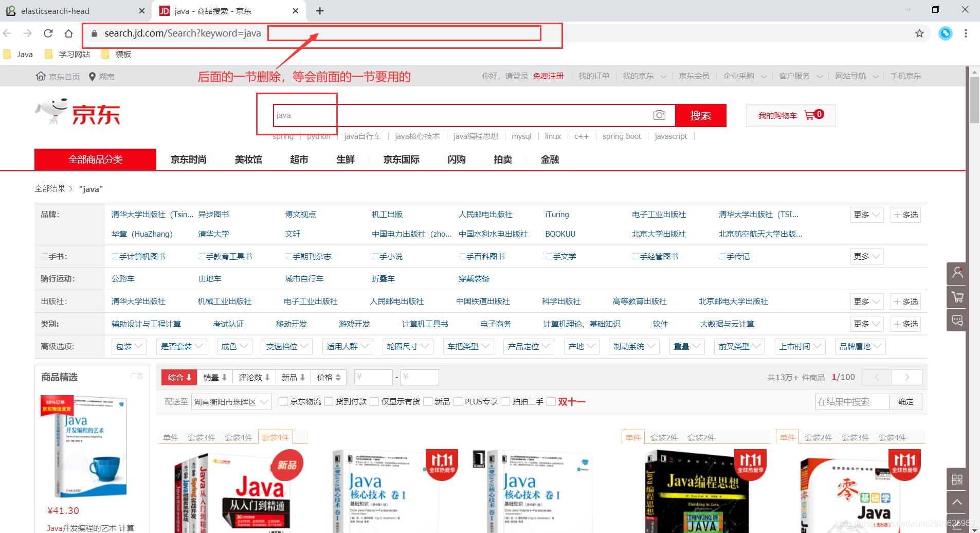Reload the page with the refresh icon
This screenshot has height=533, width=980.
(48, 33)
